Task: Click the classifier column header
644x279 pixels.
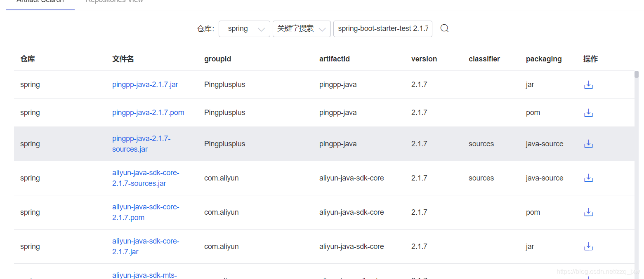Action: coord(484,59)
